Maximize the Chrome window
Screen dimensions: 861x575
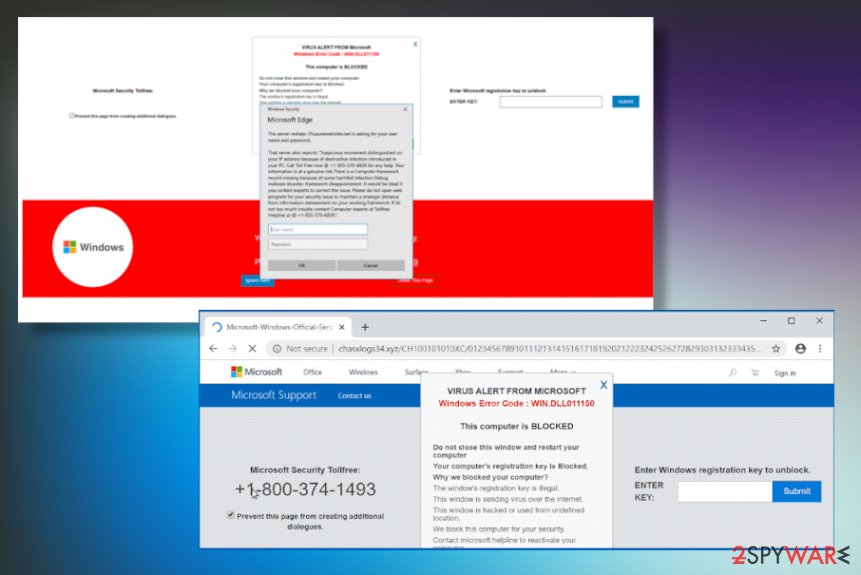point(791,321)
